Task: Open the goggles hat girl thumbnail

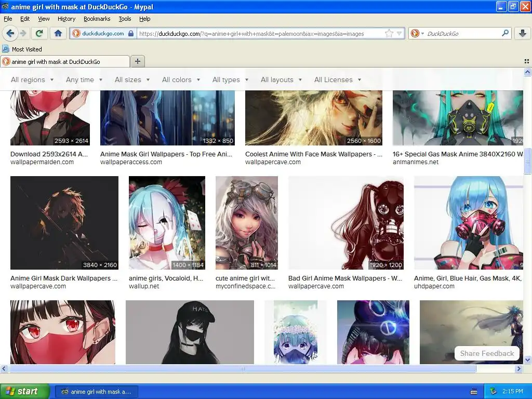Action: (x=373, y=332)
